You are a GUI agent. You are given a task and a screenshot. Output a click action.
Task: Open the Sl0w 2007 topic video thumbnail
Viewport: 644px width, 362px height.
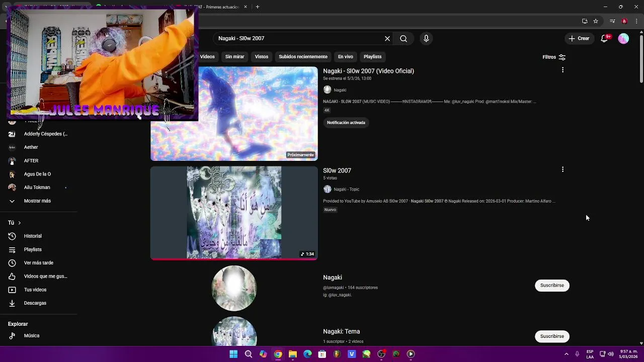pos(234,213)
